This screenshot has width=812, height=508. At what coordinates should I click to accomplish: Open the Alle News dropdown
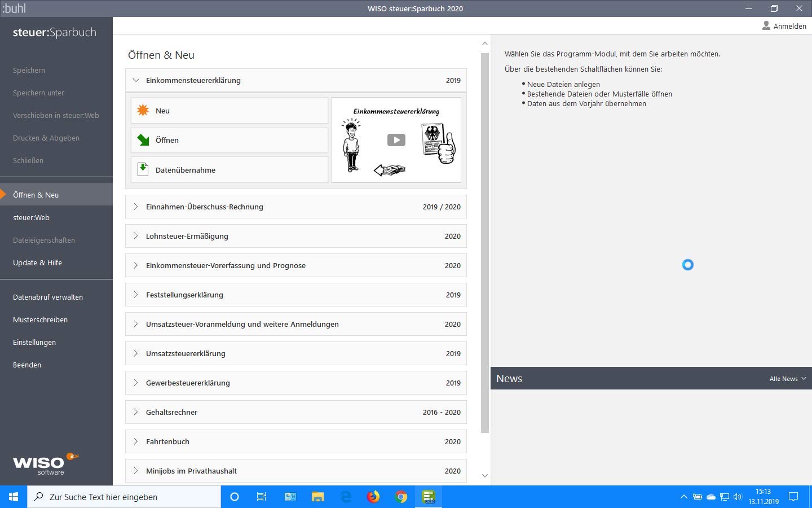pos(788,379)
